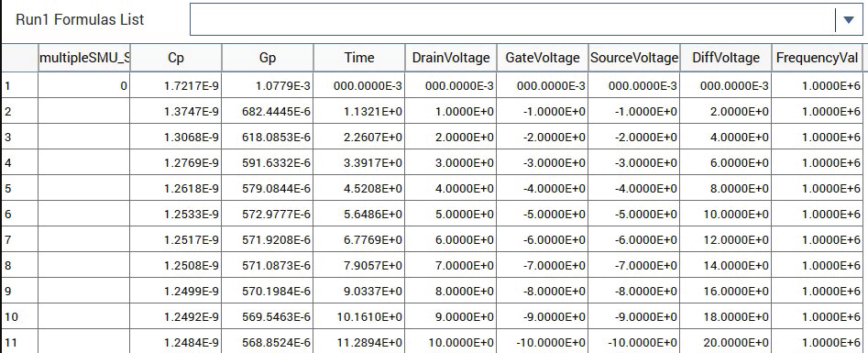Screen dimensions: 868x353
Task: Select row header 3
Action: click(x=19, y=137)
